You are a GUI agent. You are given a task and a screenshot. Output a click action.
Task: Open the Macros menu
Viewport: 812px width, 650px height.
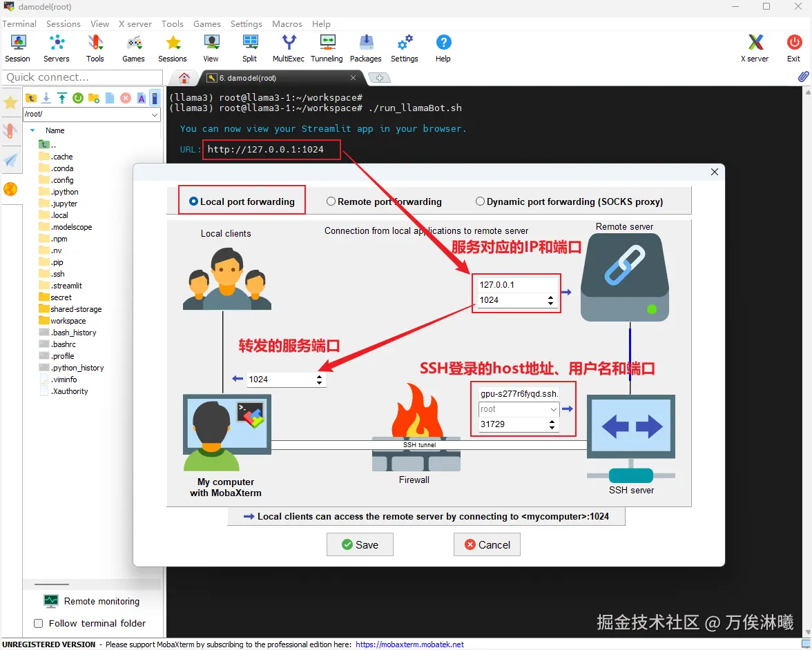tap(287, 23)
